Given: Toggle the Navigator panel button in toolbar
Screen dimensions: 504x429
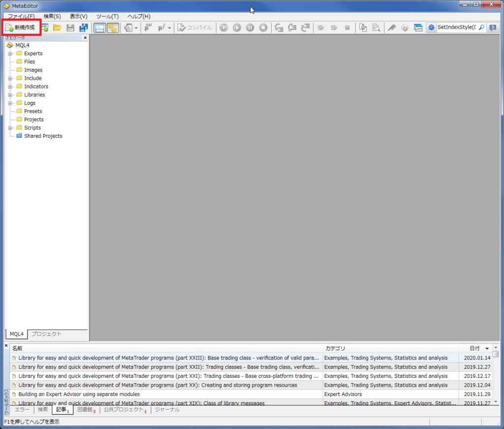Looking at the screenshot, I should [113, 28].
